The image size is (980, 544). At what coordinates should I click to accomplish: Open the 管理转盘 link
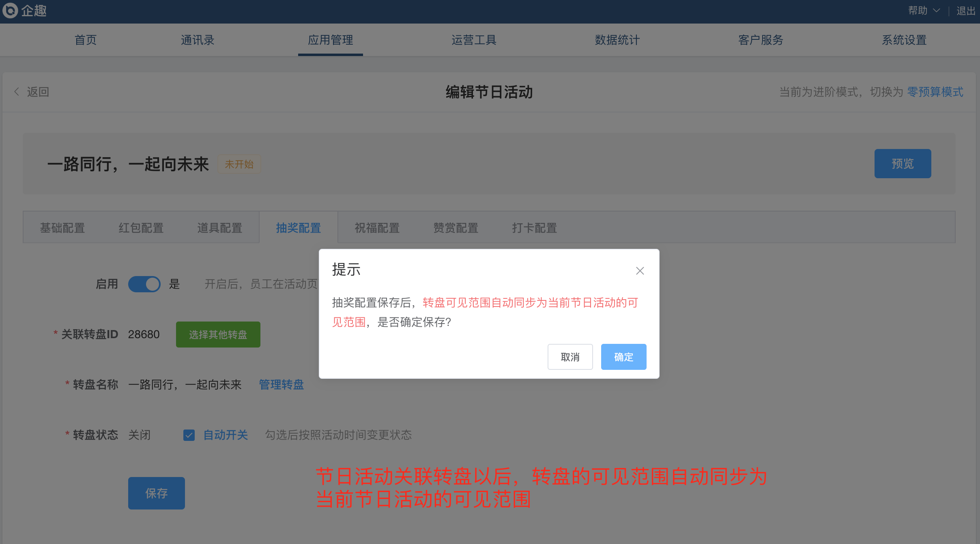tap(281, 384)
